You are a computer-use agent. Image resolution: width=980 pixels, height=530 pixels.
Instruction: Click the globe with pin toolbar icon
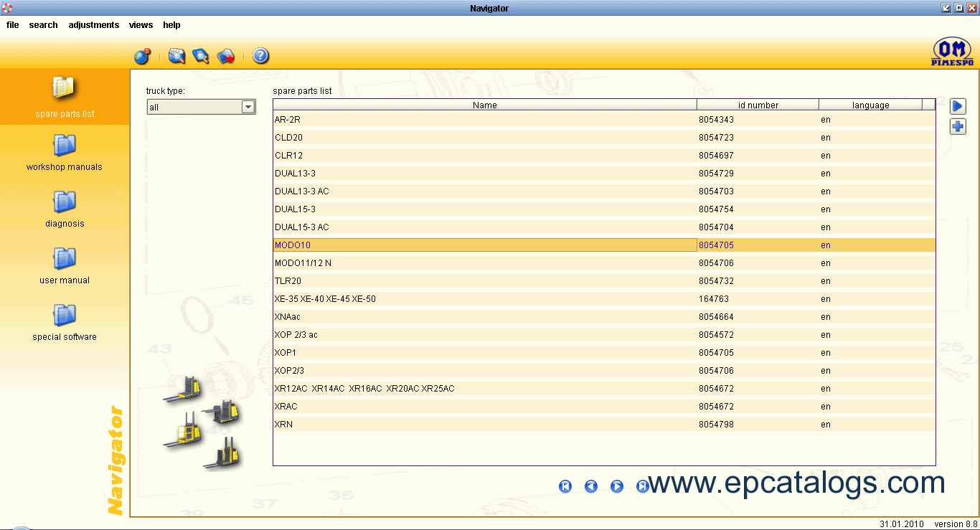coord(142,56)
